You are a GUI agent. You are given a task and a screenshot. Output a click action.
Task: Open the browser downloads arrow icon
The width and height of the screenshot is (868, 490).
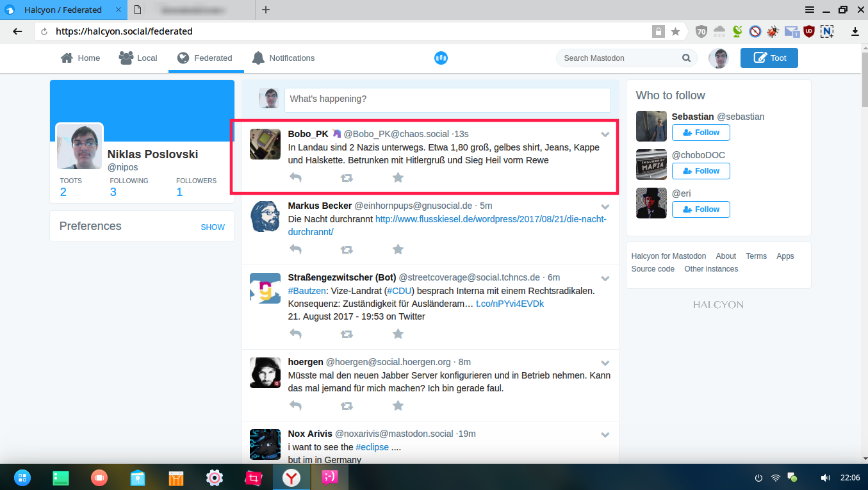tap(855, 31)
